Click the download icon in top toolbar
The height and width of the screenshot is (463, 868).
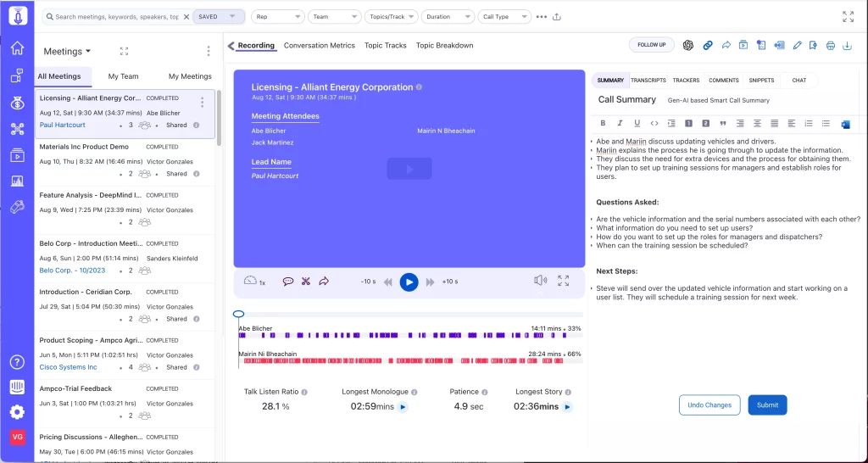(847, 46)
